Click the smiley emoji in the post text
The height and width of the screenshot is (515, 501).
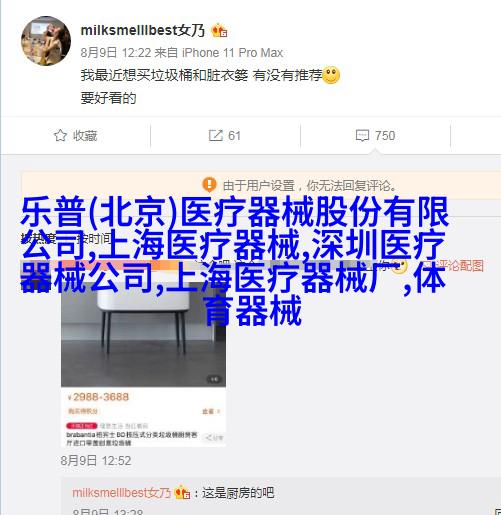331,75
